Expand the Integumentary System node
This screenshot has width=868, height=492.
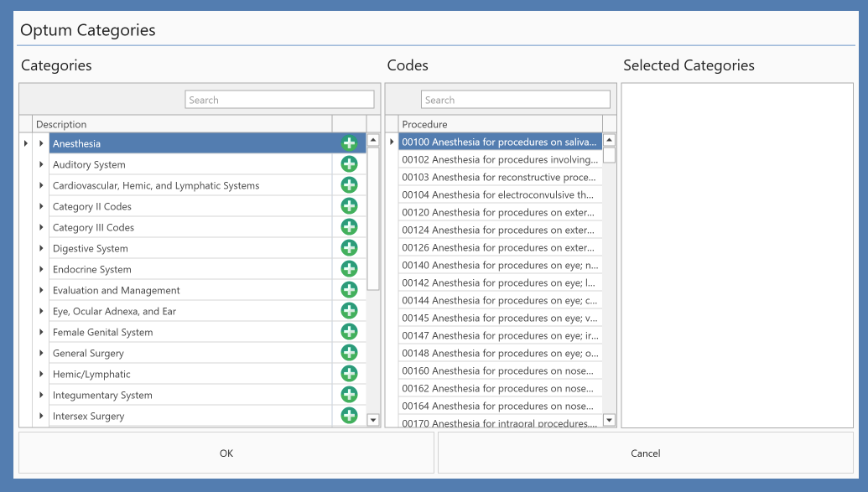[42, 395]
